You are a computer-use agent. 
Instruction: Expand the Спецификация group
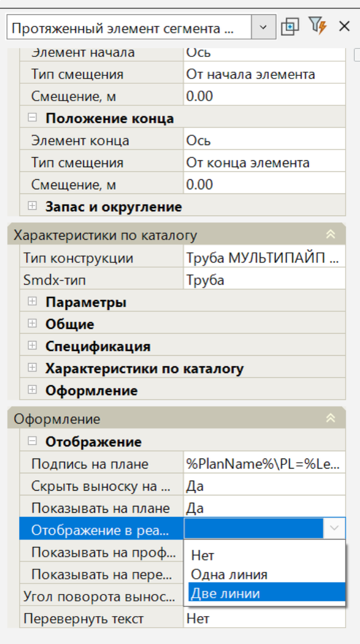pos(33,346)
